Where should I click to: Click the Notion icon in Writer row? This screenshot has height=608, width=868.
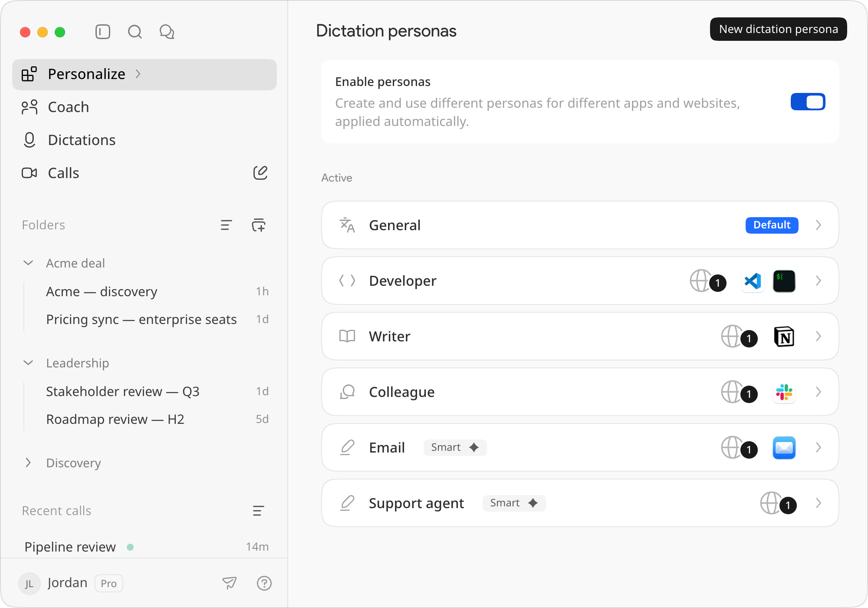(x=784, y=337)
